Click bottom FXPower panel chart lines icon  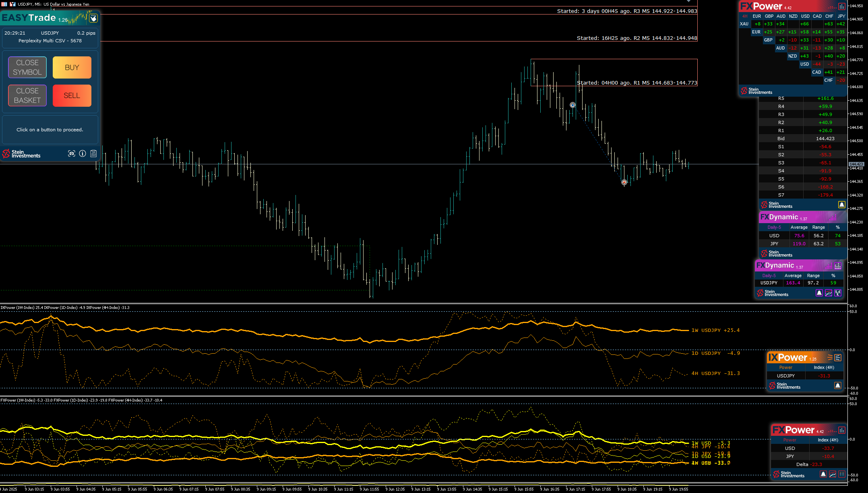coord(833,474)
